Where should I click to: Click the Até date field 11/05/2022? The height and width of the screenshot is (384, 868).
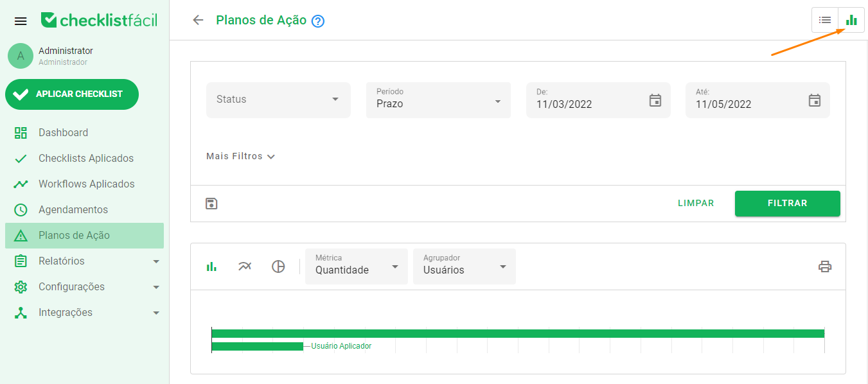click(757, 100)
